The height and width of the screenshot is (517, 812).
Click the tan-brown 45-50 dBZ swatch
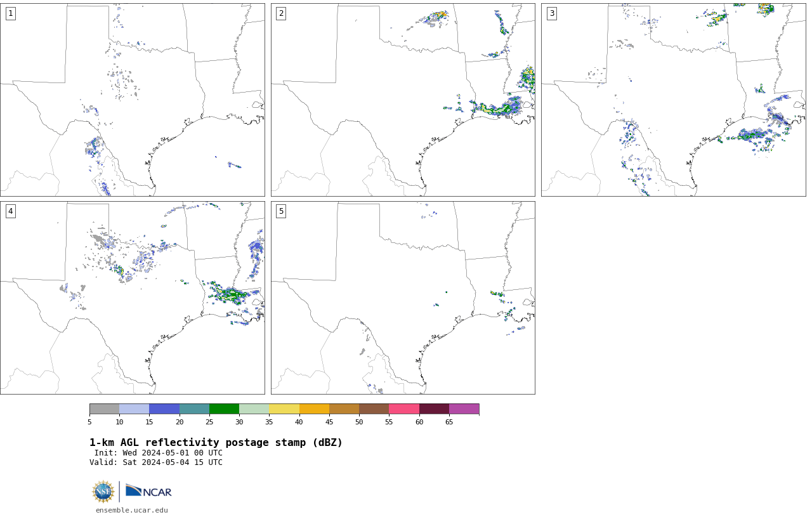click(x=344, y=409)
